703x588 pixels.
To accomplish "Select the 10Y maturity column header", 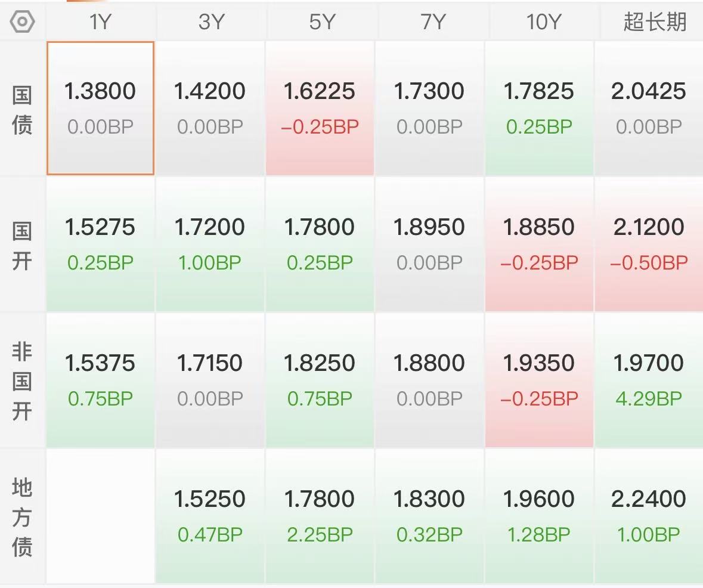I will click(x=540, y=22).
